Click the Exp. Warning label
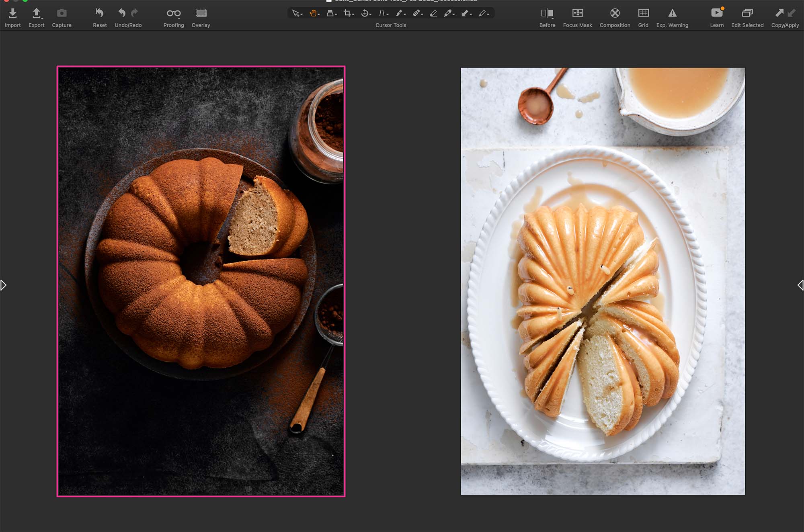The image size is (804, 532). coord(673,25)
